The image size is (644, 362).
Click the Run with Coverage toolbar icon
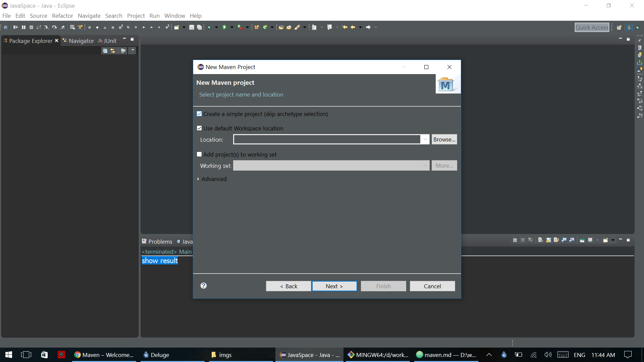[x=240, y=27]
